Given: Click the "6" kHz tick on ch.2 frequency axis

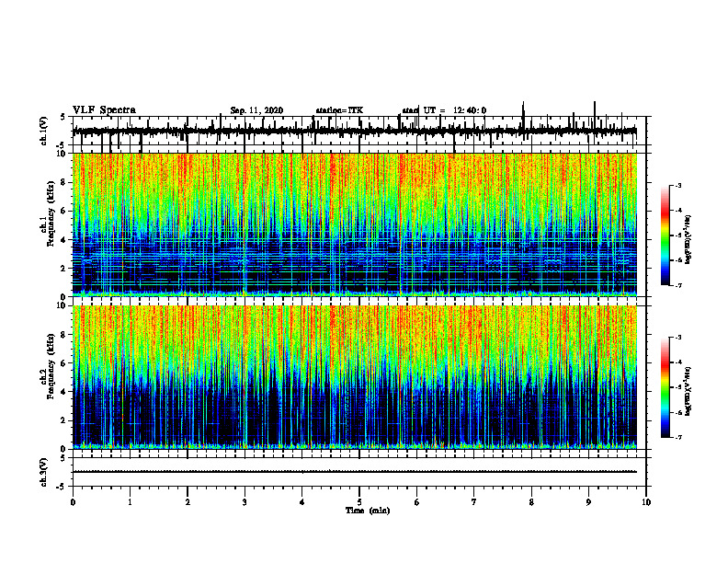Looking at the screenshot, I should tap(63, 363).
